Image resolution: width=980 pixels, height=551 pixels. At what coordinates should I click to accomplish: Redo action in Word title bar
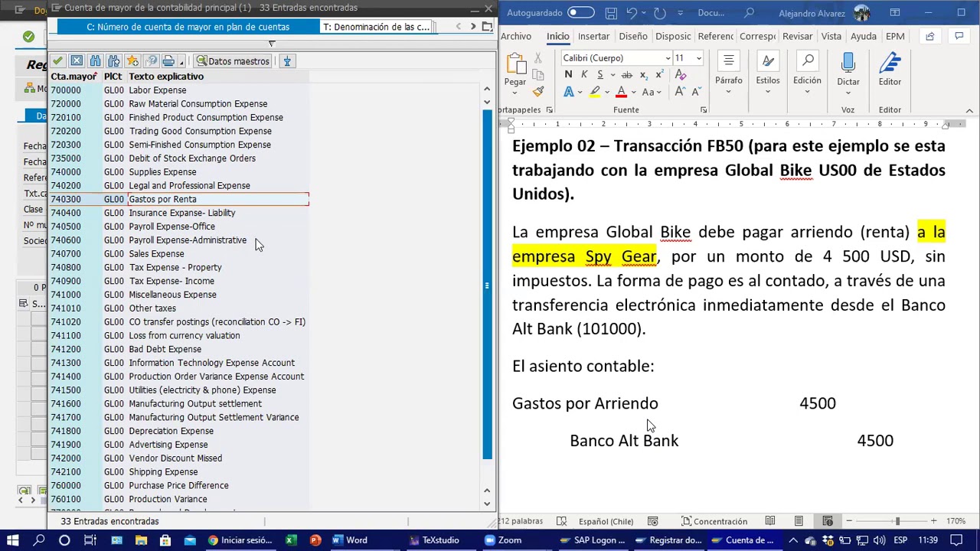pyautogui.click(x=660, y=13)
